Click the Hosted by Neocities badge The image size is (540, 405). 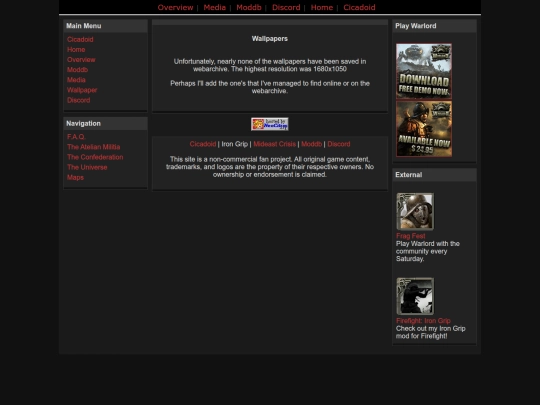(x=270, y=124)
